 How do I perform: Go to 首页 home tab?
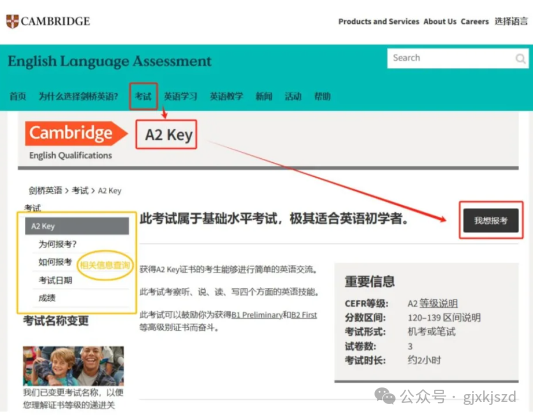click(18, 97)
